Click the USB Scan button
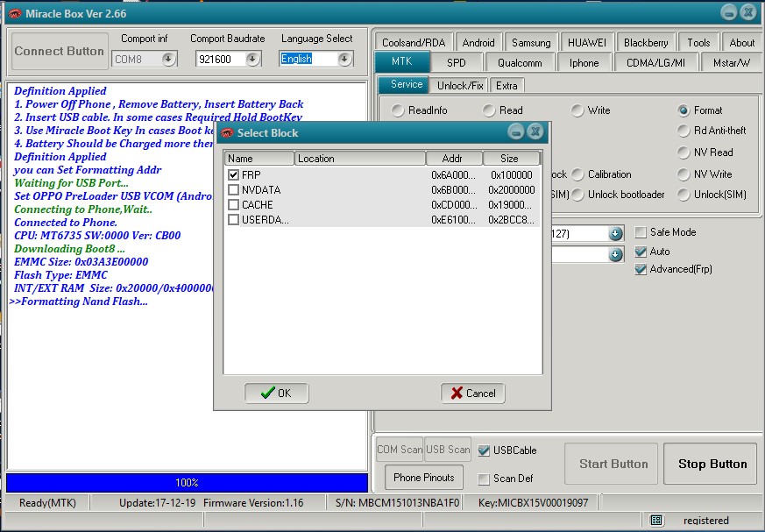Image resolution: width=765 pixels, height=532 pixels. tap(448, 449)
